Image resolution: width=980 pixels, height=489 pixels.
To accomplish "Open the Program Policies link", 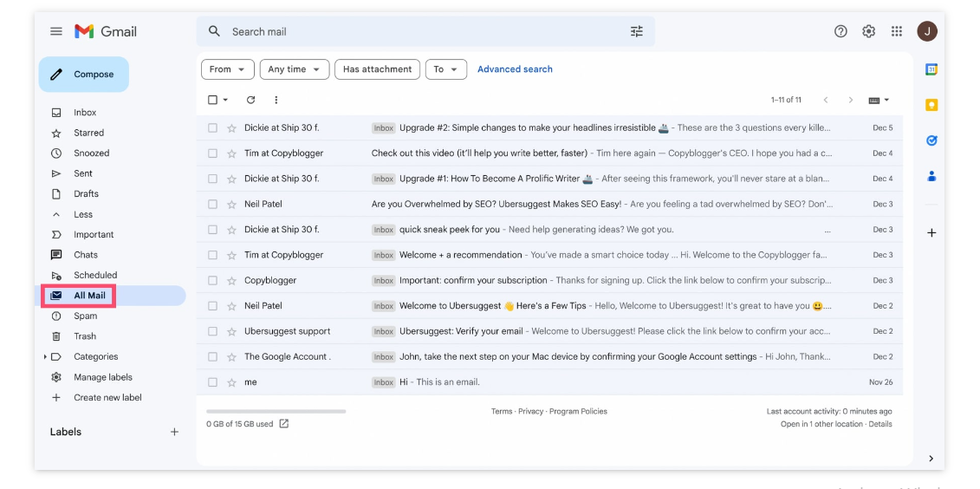I will click(x=578, y=412).
